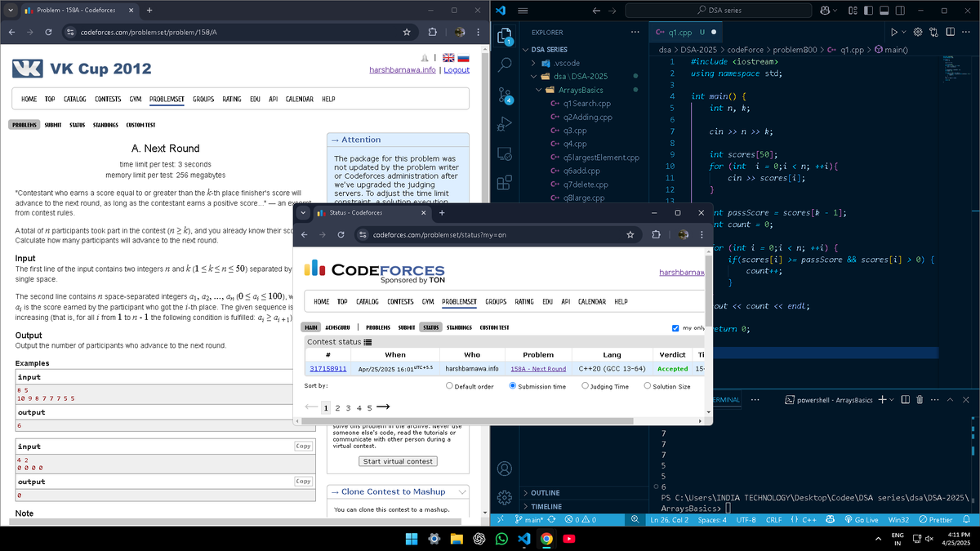Open CUSTOM TEST in Status window menu

494,327
